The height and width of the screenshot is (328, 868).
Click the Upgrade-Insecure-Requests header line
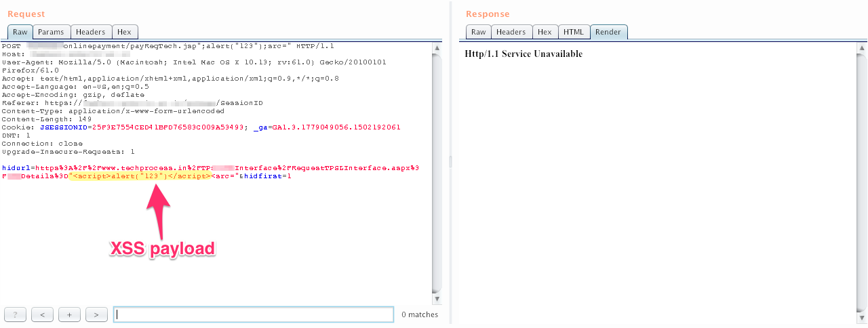(x=68, y=152)
